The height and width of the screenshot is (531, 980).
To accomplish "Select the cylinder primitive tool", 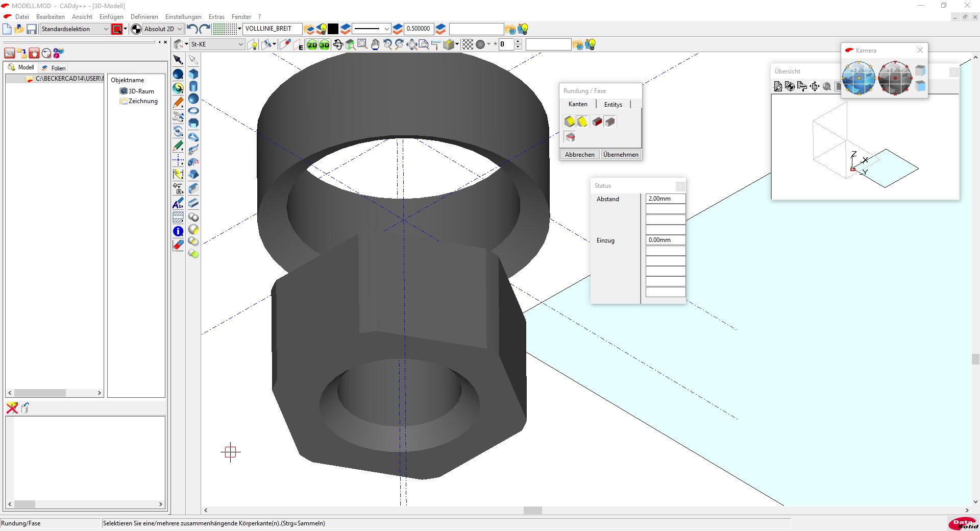I will [193, 87].
